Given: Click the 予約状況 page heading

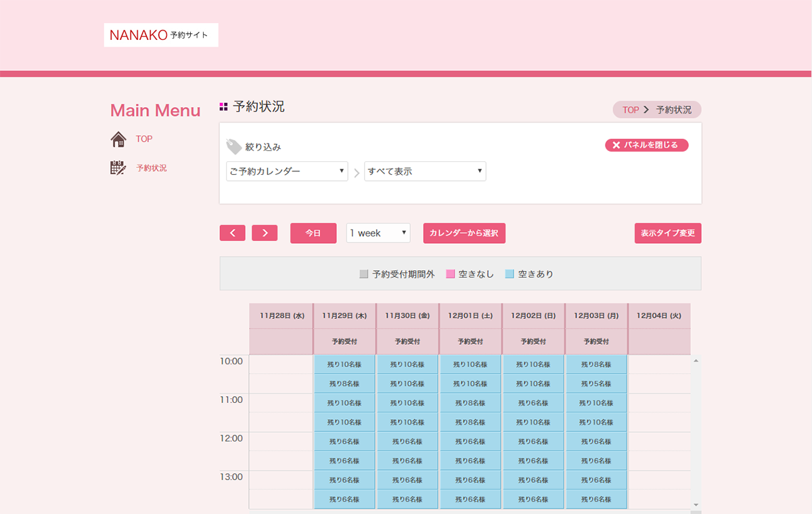Looking at the screenshot, I should [258, 106].
